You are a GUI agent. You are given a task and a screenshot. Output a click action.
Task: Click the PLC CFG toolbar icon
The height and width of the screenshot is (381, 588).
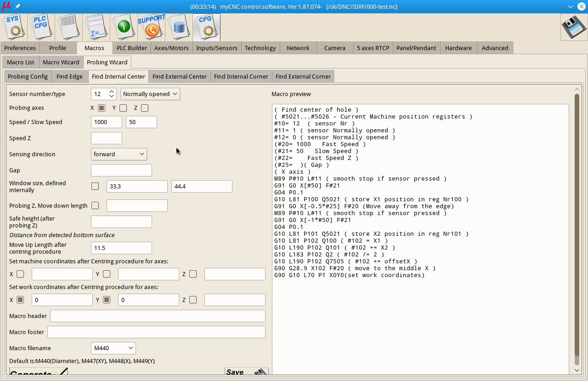[x=41, y=27]
